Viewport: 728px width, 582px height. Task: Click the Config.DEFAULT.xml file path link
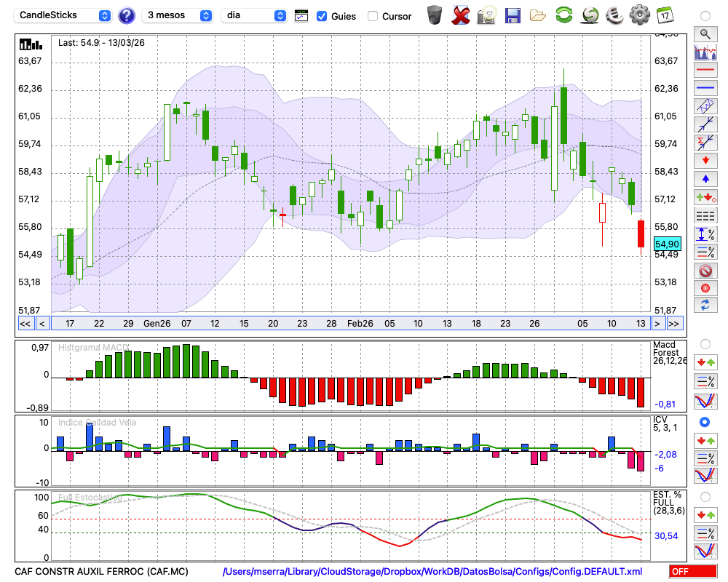coord(432,572)
